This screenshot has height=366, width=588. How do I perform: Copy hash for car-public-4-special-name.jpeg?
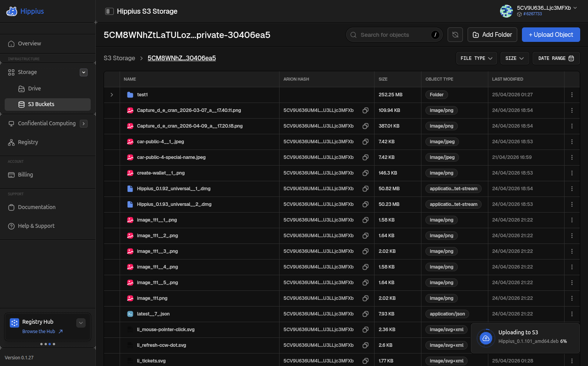tap(366, 157)
